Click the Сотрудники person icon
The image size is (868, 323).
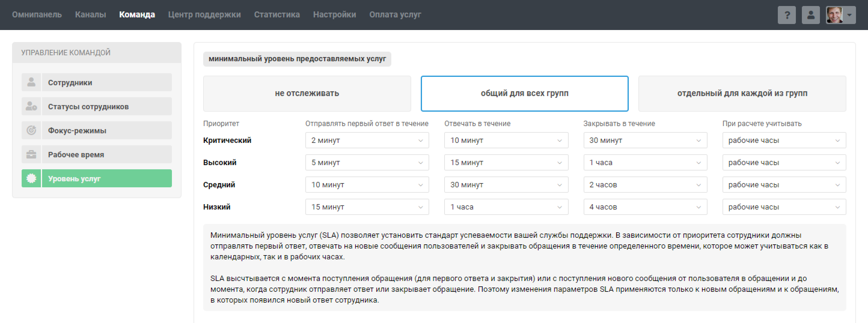31,83
